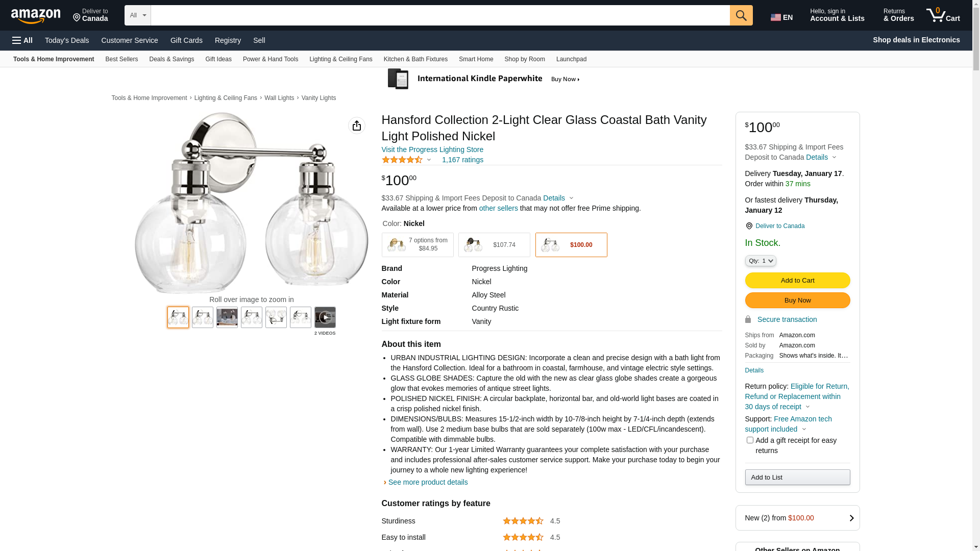Click the EN language flag
This screenshot has width=980, height=551.
pyautogui.click(x=781, y=17)
